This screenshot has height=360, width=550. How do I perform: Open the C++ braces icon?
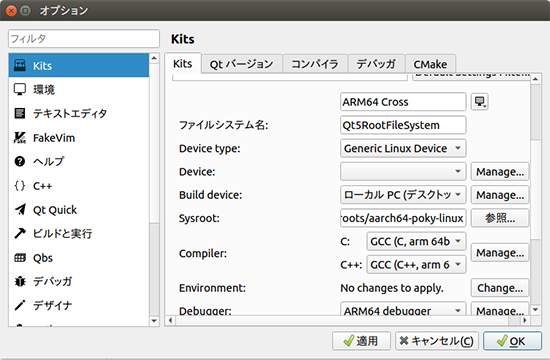point(20,186)
